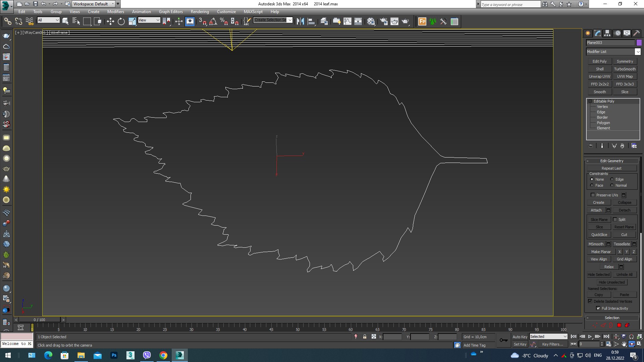This screenshot has width=644, height=362.
Task: Click the Set Keys key icon
Action: click(503, 340)
